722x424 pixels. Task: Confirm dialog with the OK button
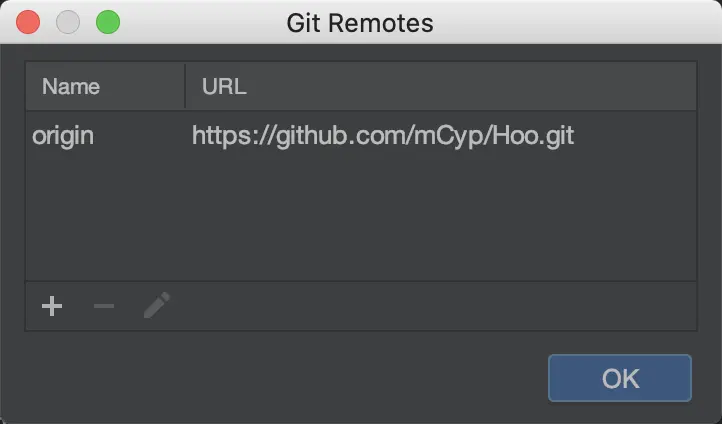[x=620, y=378]
